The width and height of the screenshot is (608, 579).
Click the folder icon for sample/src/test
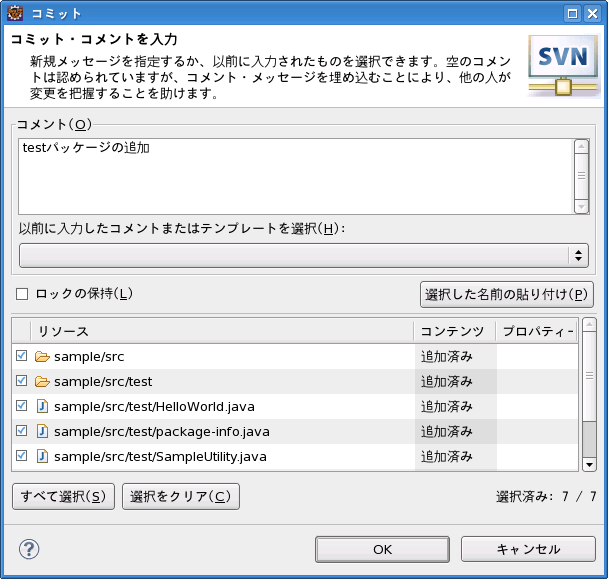pos(42,381)
